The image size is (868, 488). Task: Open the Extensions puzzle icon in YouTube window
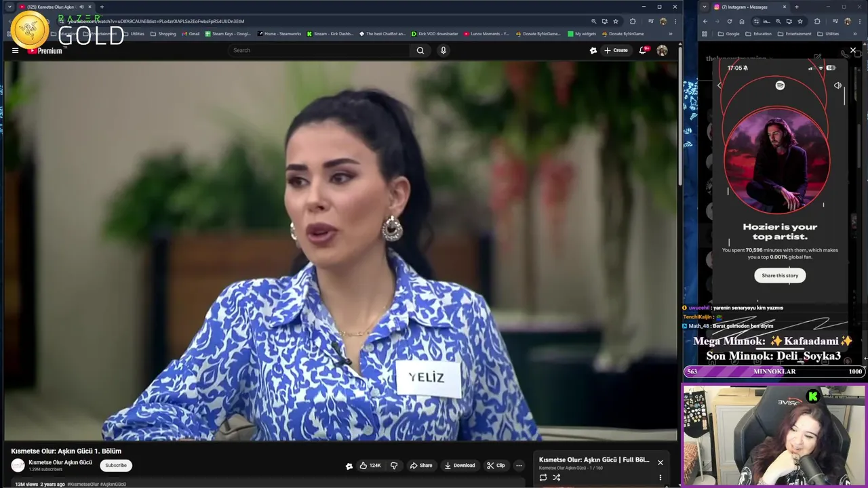point(633,21)
